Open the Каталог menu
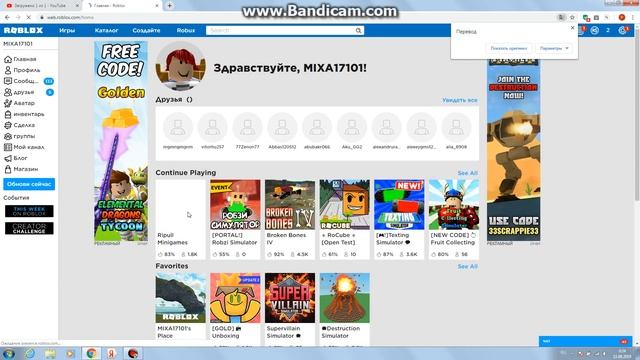Image resolution: width=640 pixels, height=360 pixels. point(106,31)
